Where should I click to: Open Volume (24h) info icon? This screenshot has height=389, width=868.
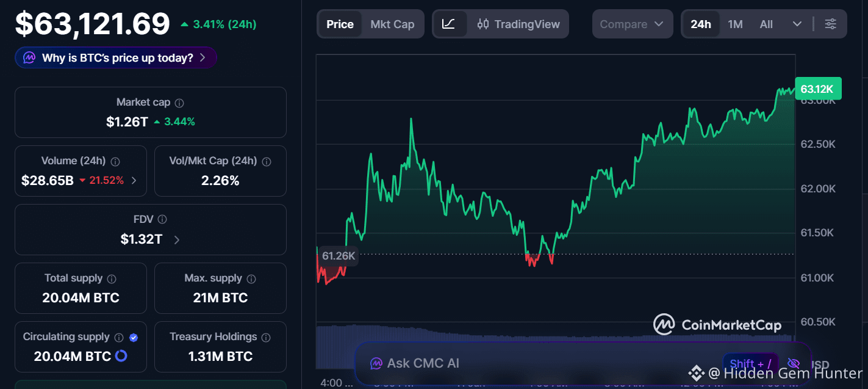coord(115,162)
